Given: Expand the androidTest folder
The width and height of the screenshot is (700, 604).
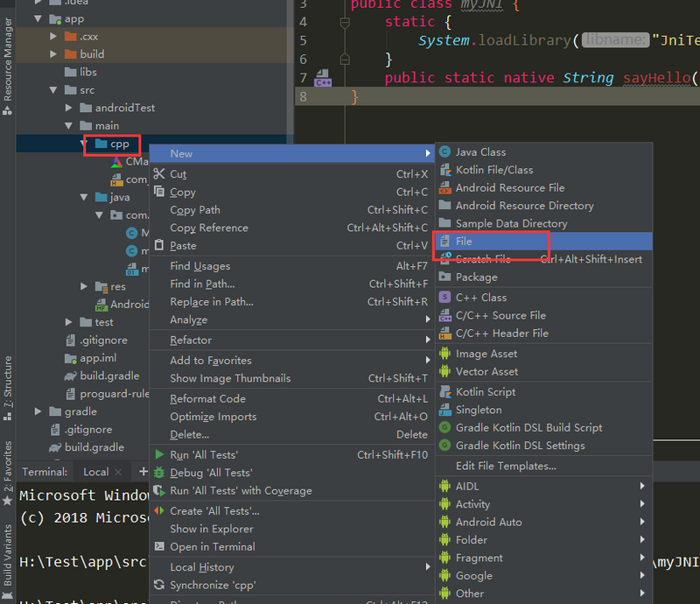Looking at the screenshot, I should tap(69, 108).
